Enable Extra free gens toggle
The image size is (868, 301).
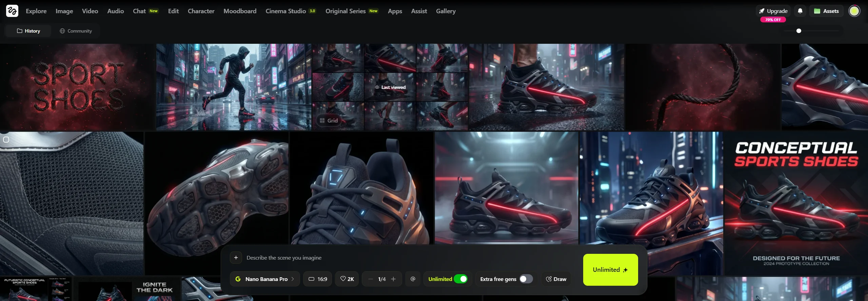pyautogui.click(x=526, y=279)
